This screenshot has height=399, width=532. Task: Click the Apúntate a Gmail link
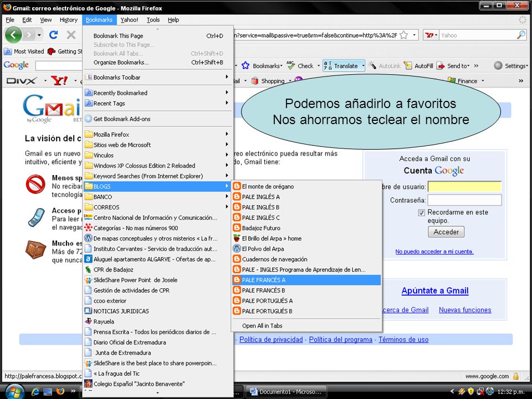coord(435,291)
